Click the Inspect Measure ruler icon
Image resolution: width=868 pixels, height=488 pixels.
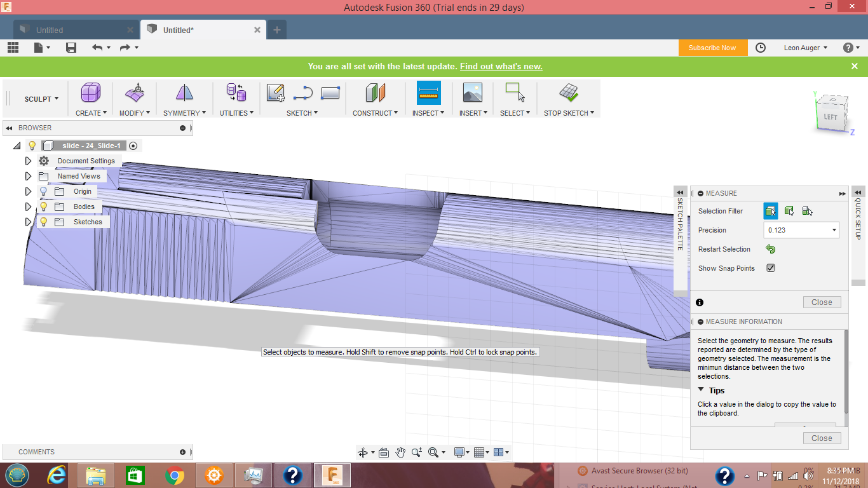pos(429,93)
